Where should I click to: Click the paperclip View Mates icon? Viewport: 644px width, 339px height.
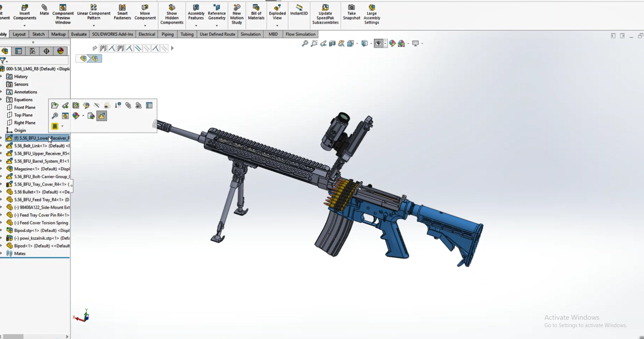pyautogui.click(x=128, y=105)
